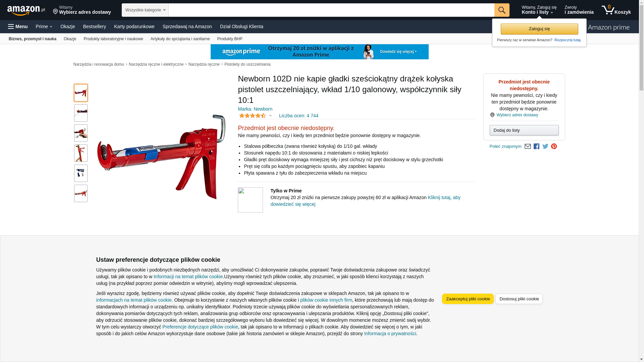Share product via email icon

click(x=528, y=146)
